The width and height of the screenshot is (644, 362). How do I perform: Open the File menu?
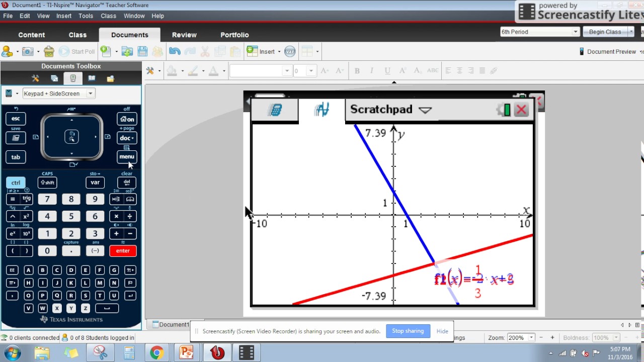pyautogui.click(x=8, y=16)
